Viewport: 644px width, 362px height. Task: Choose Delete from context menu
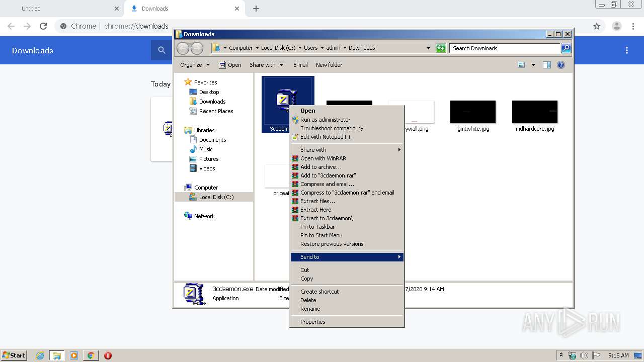347,300
